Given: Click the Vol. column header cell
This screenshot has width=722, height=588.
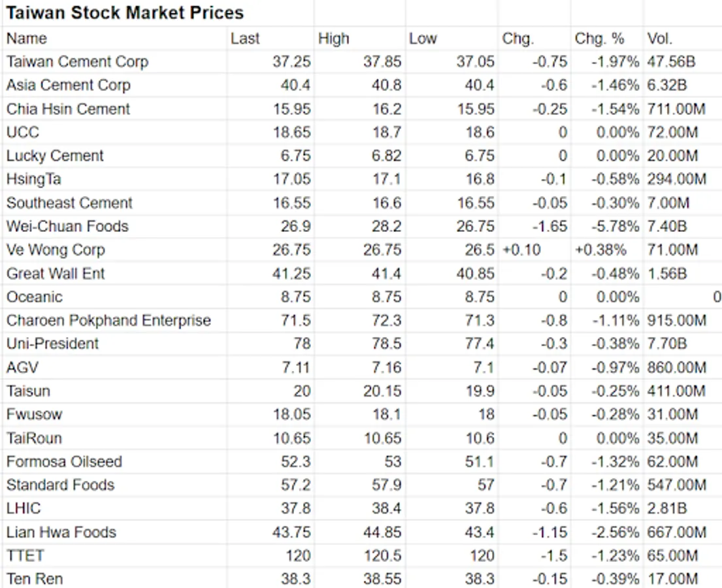Looking at the screenshot, I should click(659, 39).
